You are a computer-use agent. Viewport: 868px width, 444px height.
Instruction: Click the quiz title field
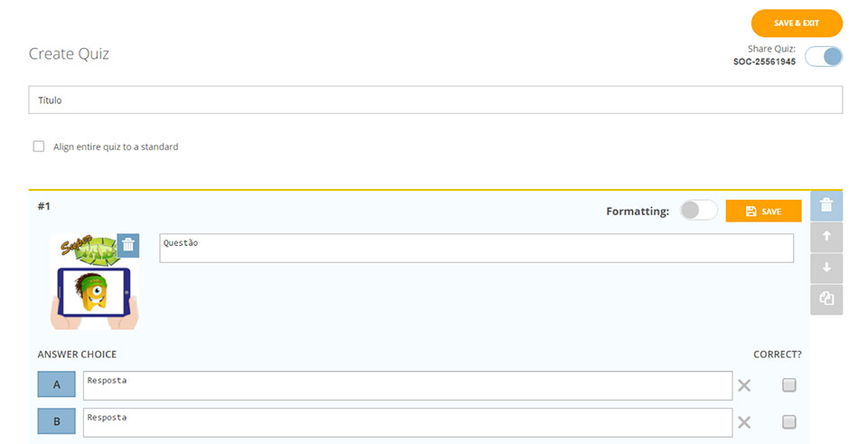tap(435, 99)
